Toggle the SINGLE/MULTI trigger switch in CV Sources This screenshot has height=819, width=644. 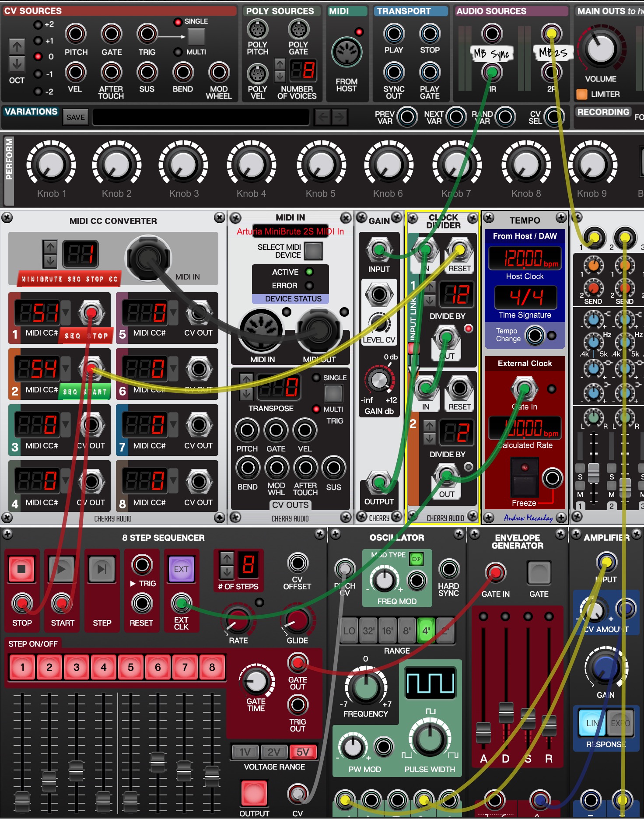196,37
